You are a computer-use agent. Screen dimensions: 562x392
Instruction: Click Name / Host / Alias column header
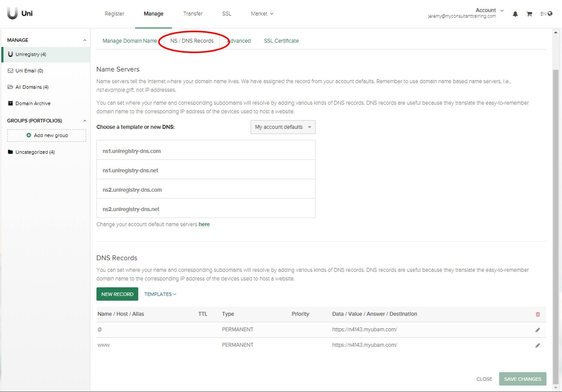[x=121, y=314]
